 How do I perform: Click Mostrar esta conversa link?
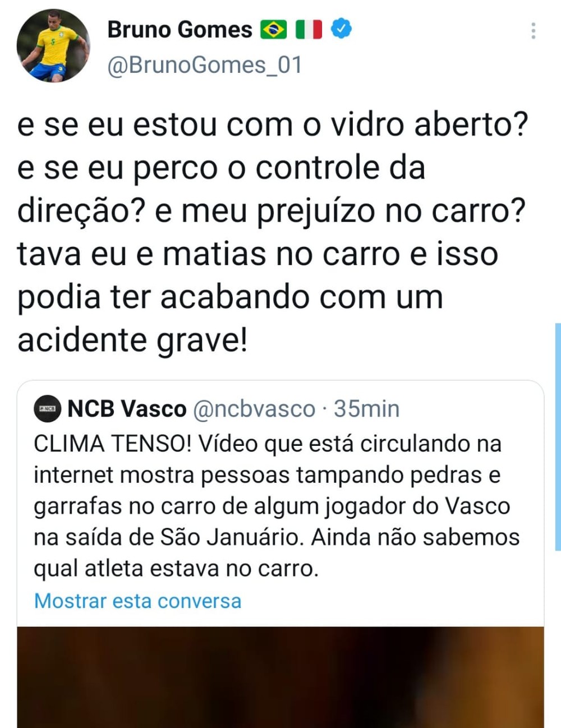(137, 601)
